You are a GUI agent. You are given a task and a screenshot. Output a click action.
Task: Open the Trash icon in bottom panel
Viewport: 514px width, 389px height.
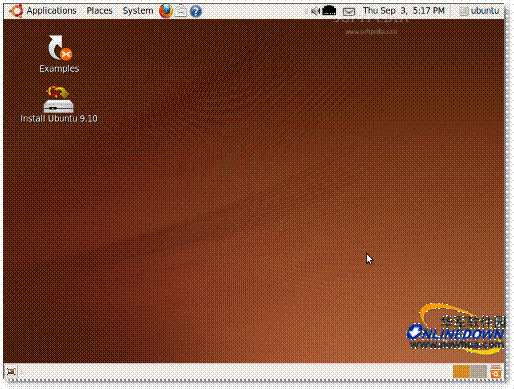point(496,372)
